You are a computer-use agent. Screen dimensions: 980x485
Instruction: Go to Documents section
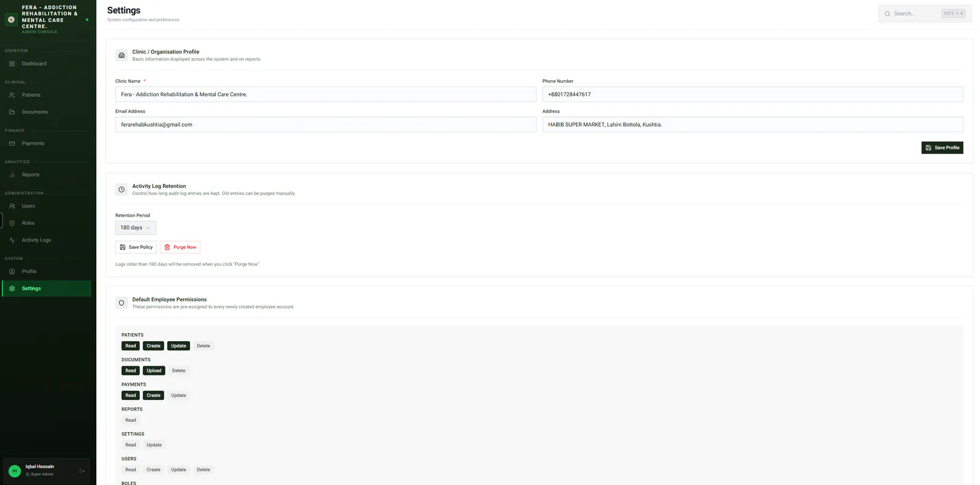click(x=47, y=112)
